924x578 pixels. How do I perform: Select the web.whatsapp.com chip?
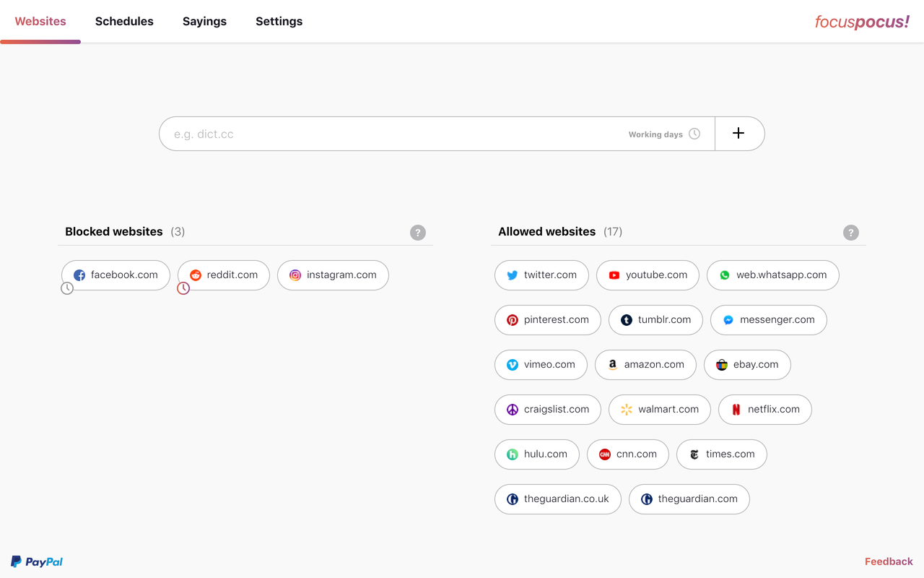[x=772, y=275]
